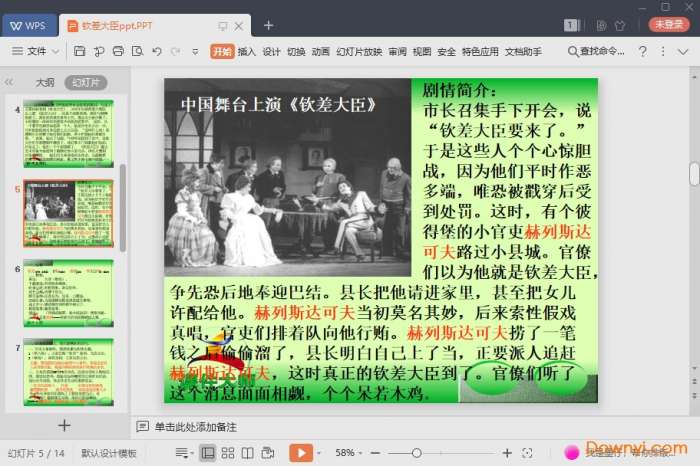Zoom out with the minus button
This screenshot has width=700, height=466.
[375, 453]
